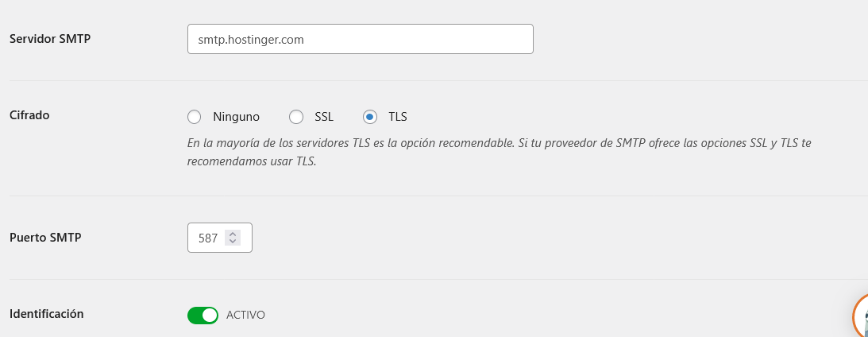Focus the Puerto SMTP number field
Screen dimensions: 868x337
[220, 238]
